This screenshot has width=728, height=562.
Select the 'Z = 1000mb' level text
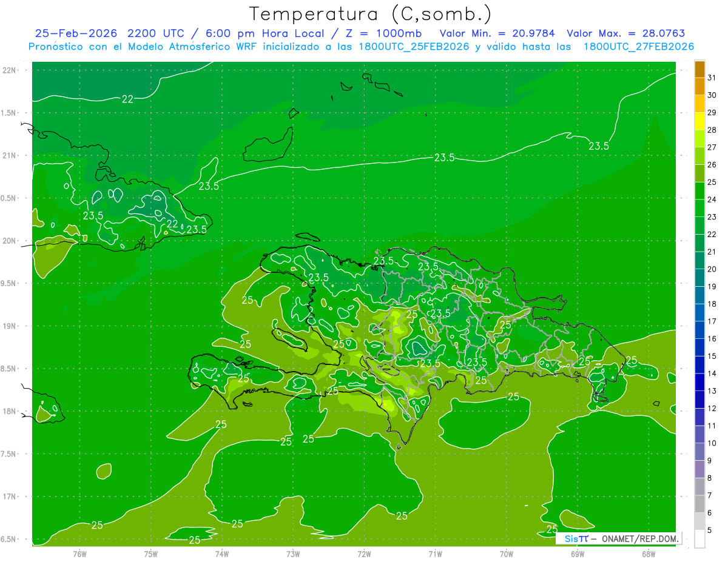coord(382,34)
